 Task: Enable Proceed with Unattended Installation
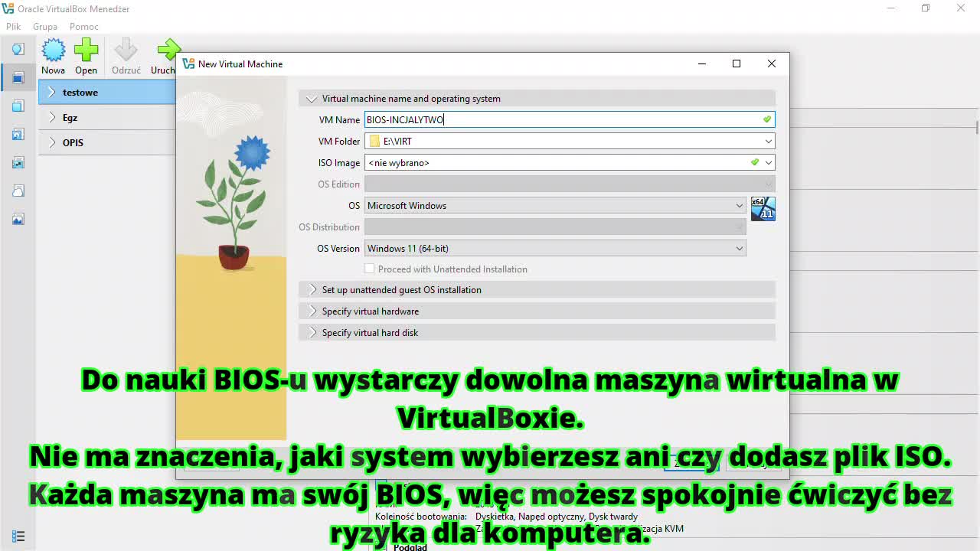[370, 269]
